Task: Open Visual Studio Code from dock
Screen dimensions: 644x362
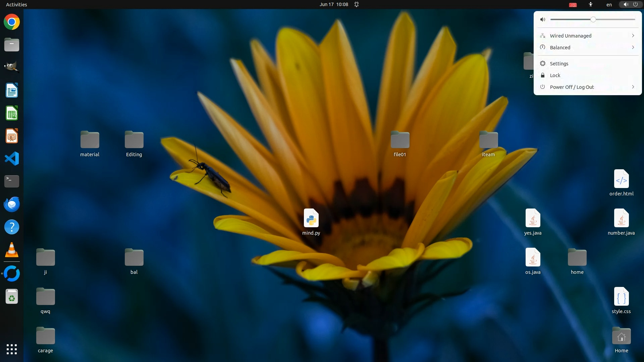Action: tap(12, 159)
